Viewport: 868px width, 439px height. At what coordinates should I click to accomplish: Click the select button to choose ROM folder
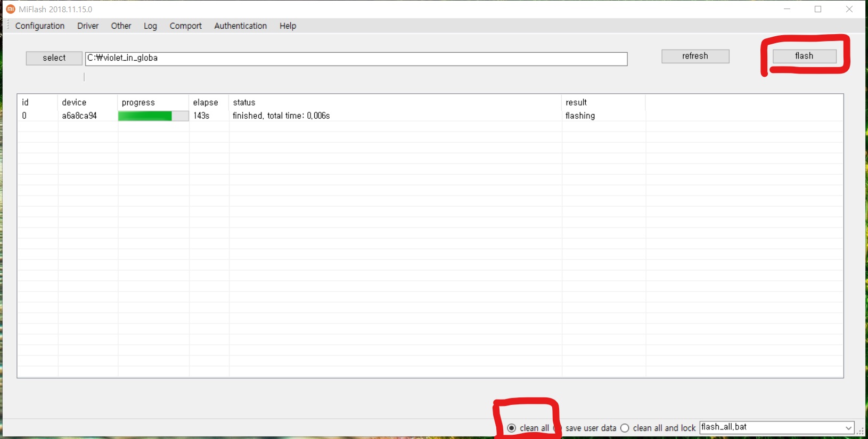tap(54, 58)
